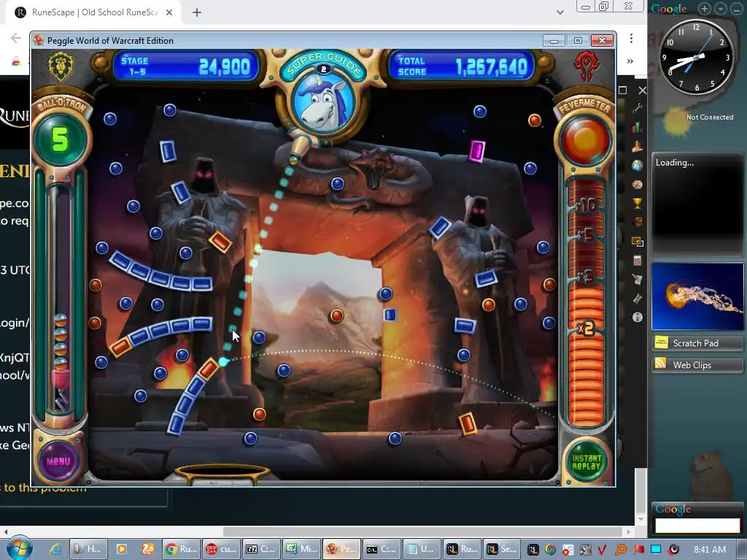Click the x2 marker on the fever meter
The width and height of the screenshot is (747, 560).
click(586, 328)
